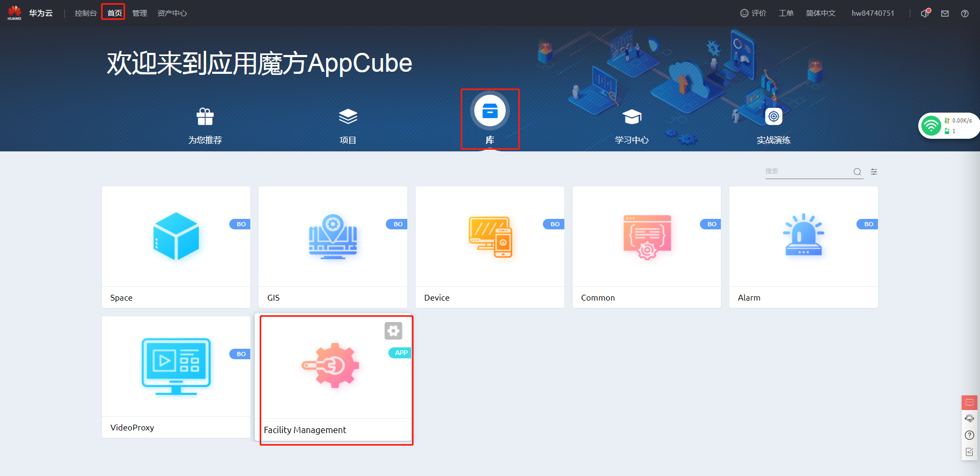Viewport: 980px width, 476px height.
Task: Open the Device BO card
Action: [490, 247]
